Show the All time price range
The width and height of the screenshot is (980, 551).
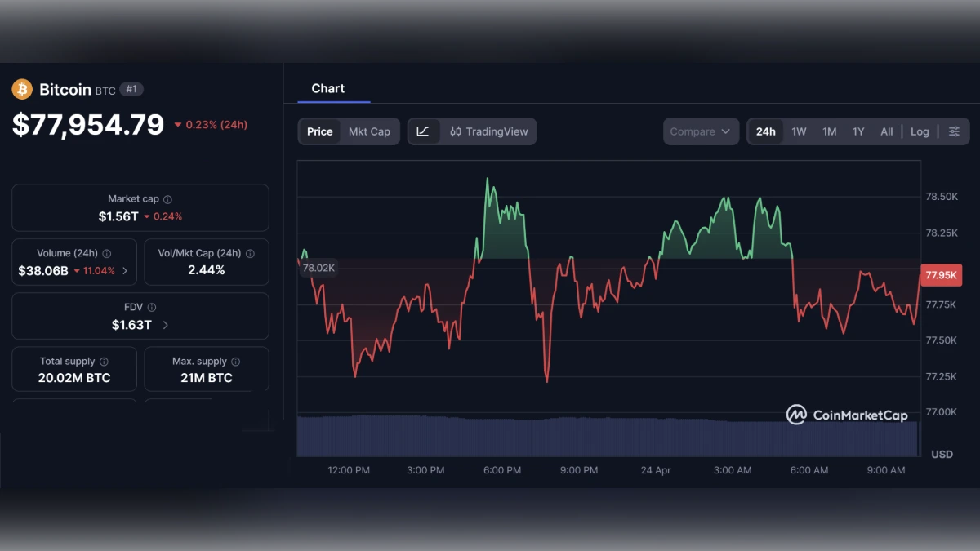886,131
